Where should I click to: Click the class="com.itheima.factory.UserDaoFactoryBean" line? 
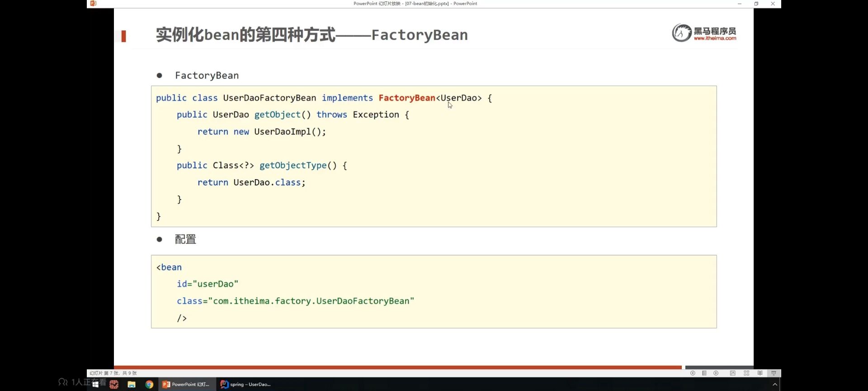(295, 301)
